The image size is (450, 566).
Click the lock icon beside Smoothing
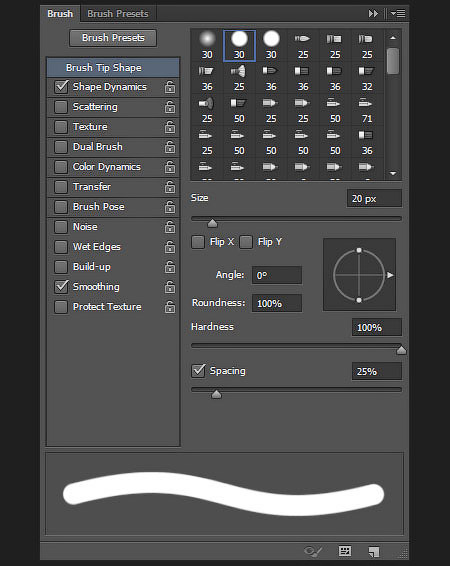click(x=170, y=287)
